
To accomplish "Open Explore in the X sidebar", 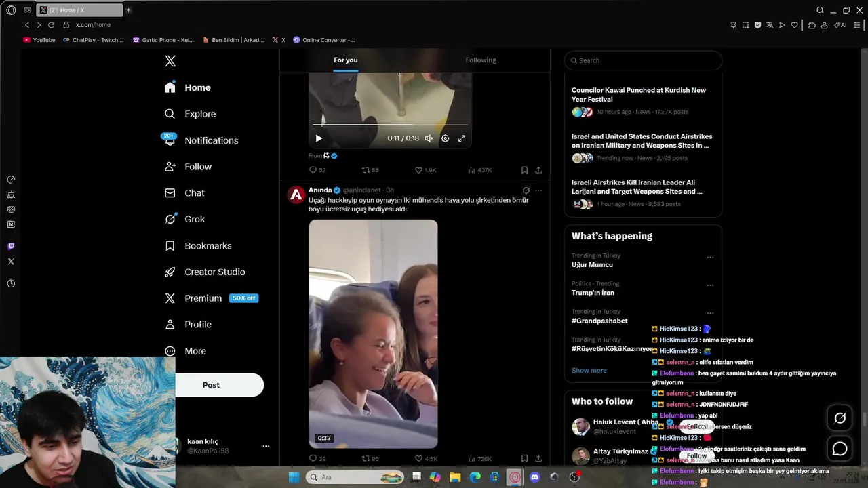I will pyautogui.click(x=191, y=114).
